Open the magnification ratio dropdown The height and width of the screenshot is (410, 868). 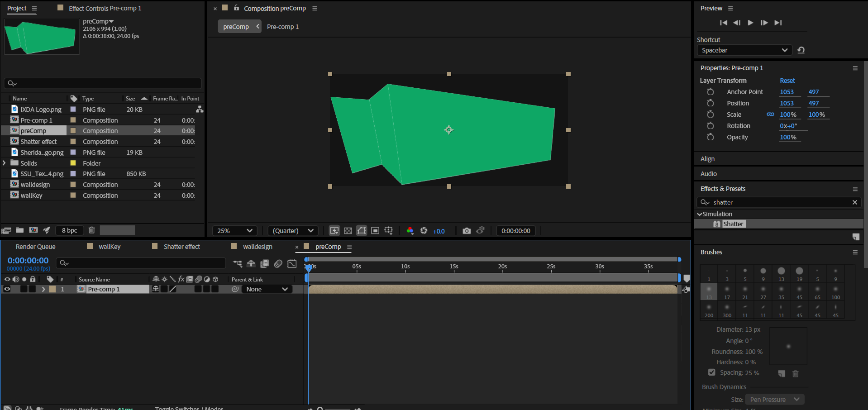pos(234,230)
